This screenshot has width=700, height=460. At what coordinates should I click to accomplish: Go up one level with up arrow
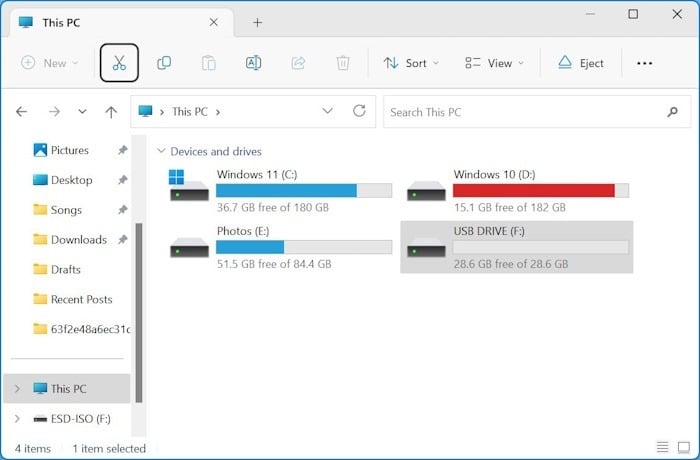[111, 112]
